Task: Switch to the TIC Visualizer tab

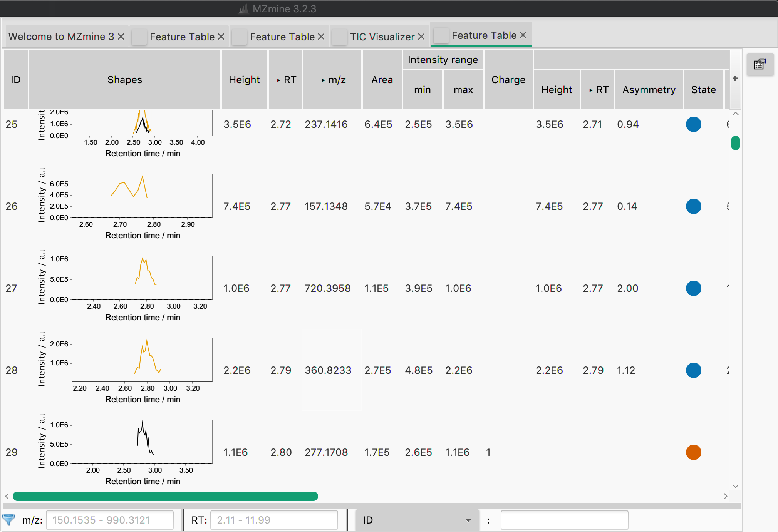Action: tap(382, 37)
